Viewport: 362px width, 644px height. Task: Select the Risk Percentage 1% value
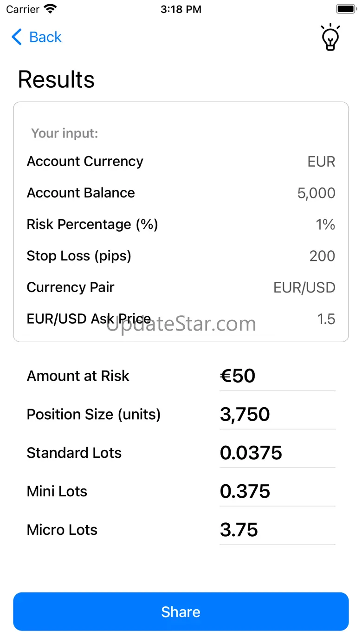[325, 225]
